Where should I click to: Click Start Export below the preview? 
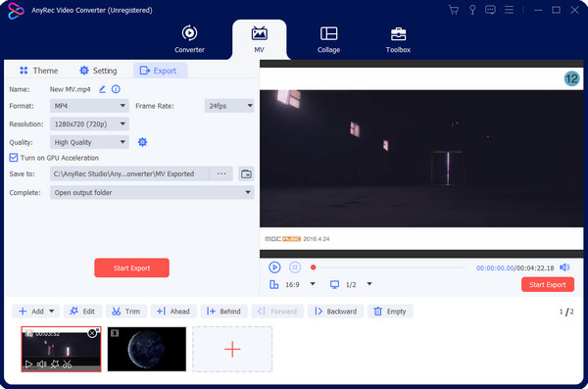coord(548,285)
